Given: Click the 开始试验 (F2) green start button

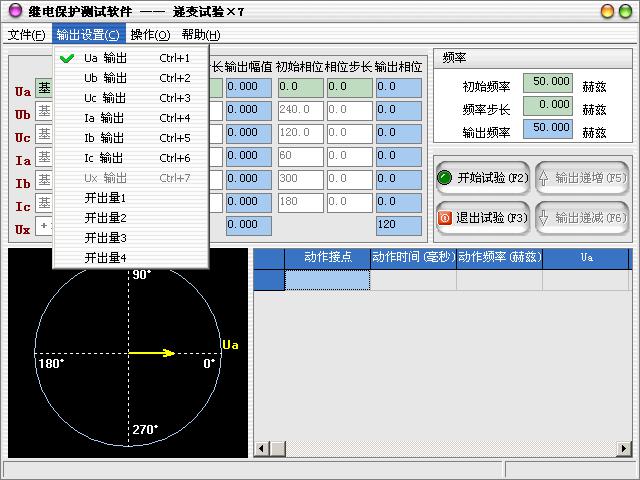Looking at the screenshot, I should 482,178.
